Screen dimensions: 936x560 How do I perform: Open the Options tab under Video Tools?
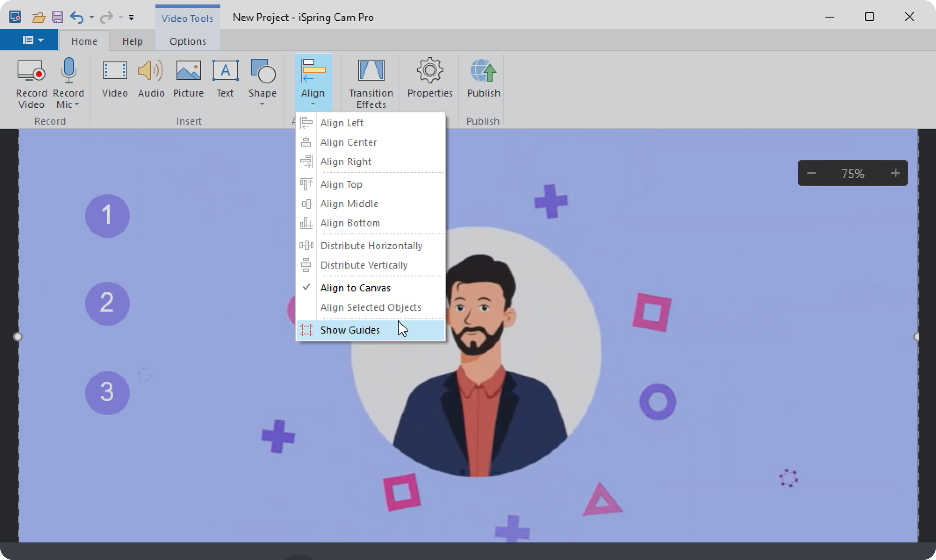coord(187,41)
